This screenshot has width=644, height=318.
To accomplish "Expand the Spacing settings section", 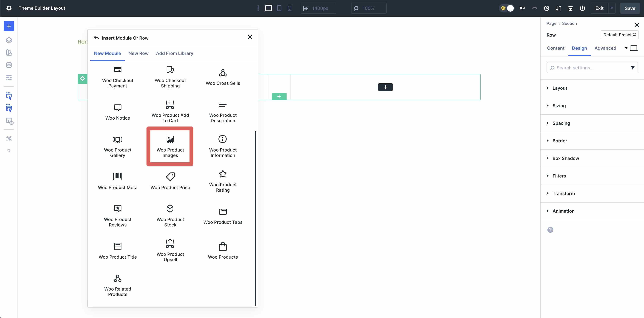I will (561, 123).
